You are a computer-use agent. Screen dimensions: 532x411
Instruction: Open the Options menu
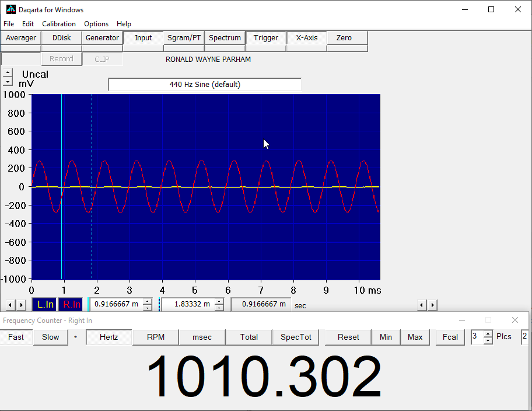(96, 24)
